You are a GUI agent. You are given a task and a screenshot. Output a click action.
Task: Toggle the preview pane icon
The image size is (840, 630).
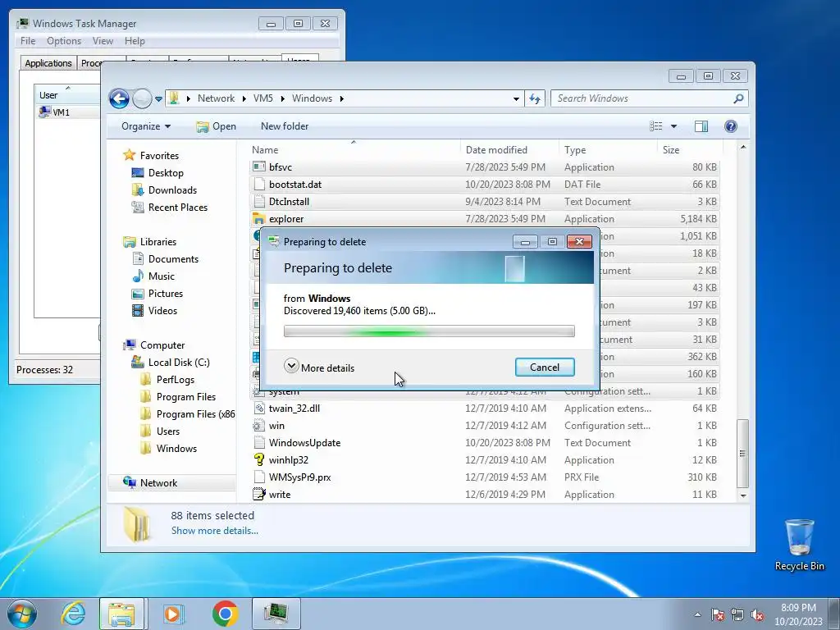point(701,126)
